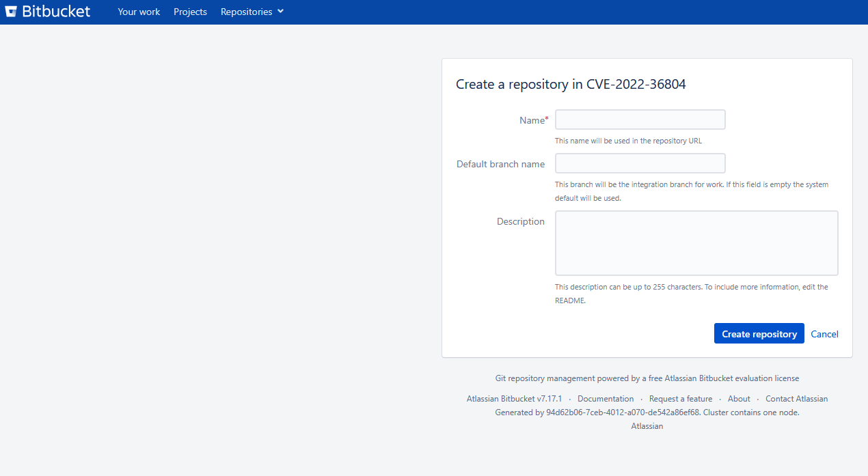This screenshot has height=476, width=868.
Task: Click the Description field label
Action: coord(521,221)
